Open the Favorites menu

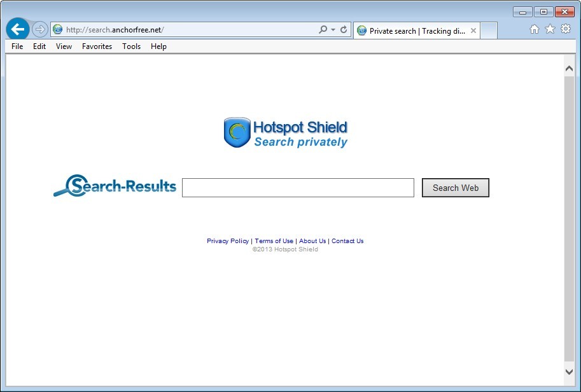(97, 46)
